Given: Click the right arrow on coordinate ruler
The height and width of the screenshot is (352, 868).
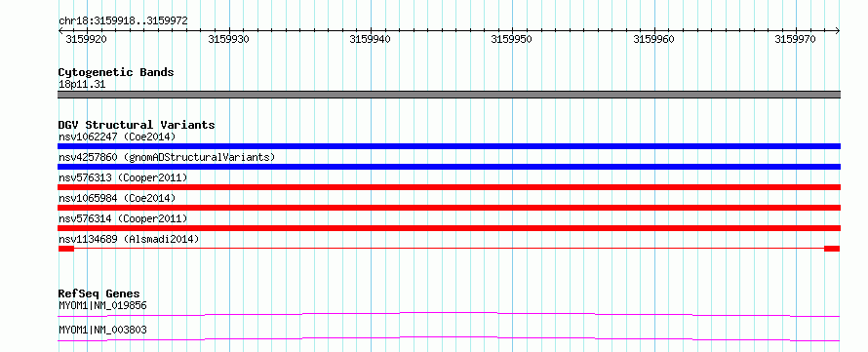Looking at the screenshot, I should pos(838,31).
